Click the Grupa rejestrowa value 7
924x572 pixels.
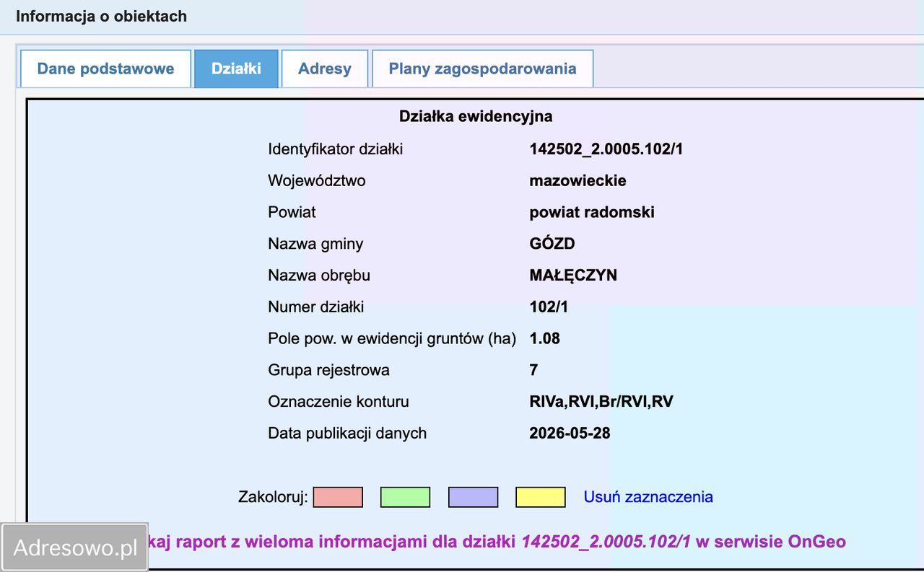pyautogui.click(x=533, y=370)
